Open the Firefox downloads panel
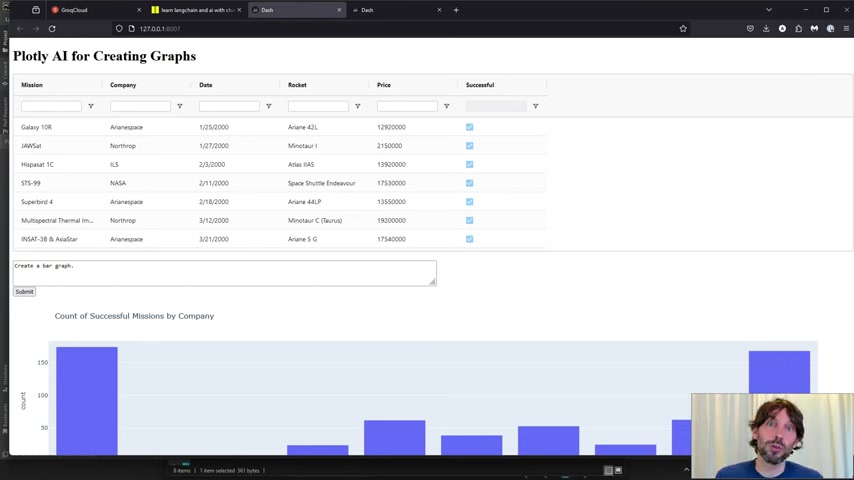 coord(766,29)
